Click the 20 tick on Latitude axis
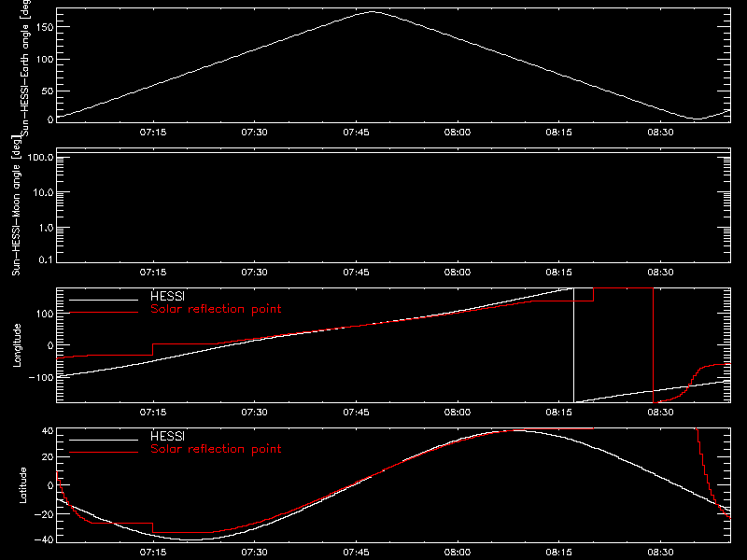The image size is (747, 560). (x=48, y=457)
